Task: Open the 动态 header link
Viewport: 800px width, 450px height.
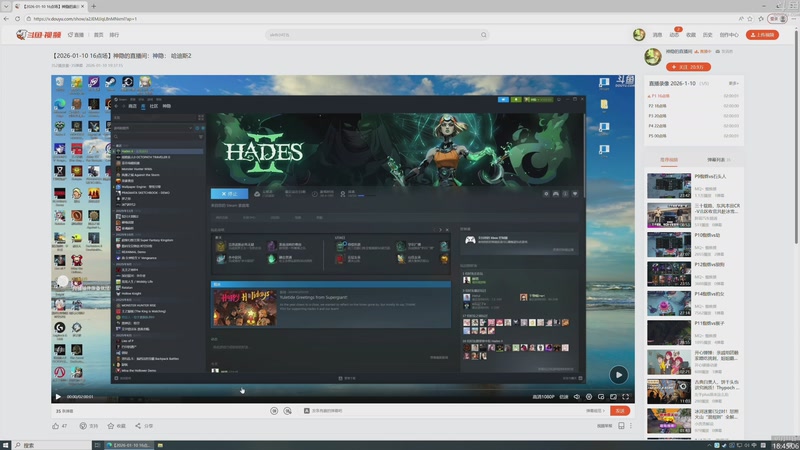Action: tap(674, 35)
